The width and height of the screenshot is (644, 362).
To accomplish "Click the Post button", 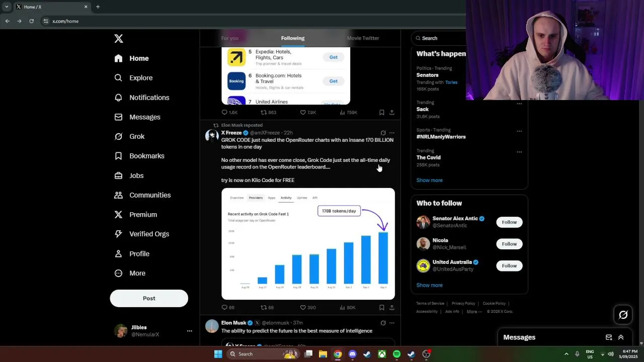I will 149,298.
